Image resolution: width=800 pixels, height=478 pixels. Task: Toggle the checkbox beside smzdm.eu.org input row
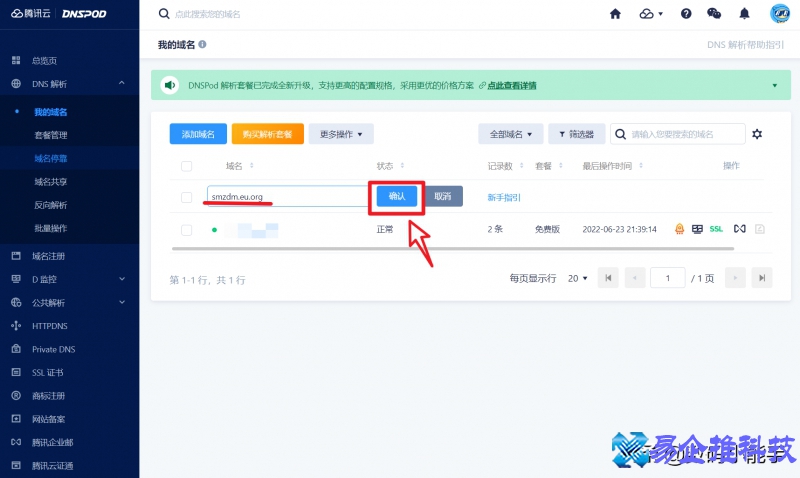coord(187,197)
